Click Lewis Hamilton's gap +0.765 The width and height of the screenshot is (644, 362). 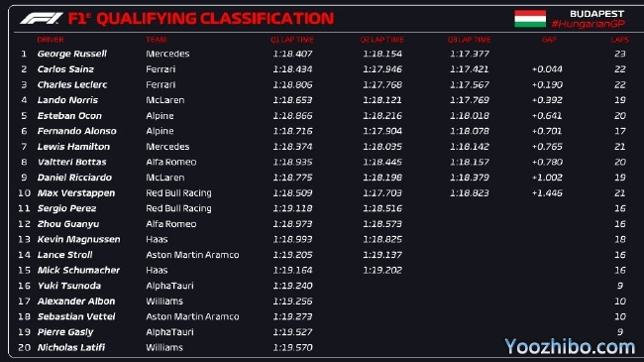547,147
